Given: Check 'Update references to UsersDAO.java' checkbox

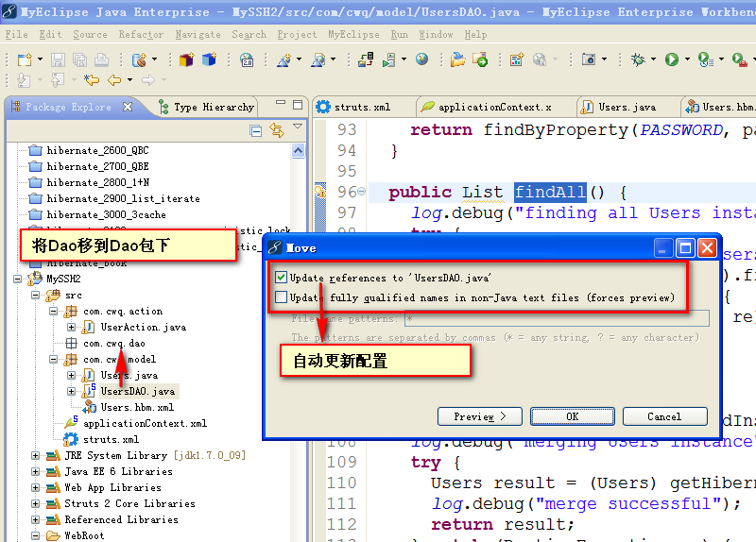Looking at the screenshot, I should pos(281,278).
